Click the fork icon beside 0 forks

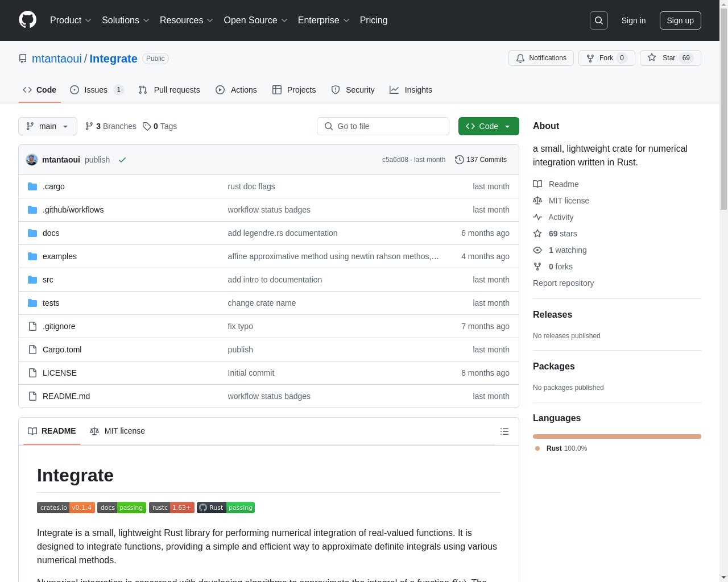point(537,267)
